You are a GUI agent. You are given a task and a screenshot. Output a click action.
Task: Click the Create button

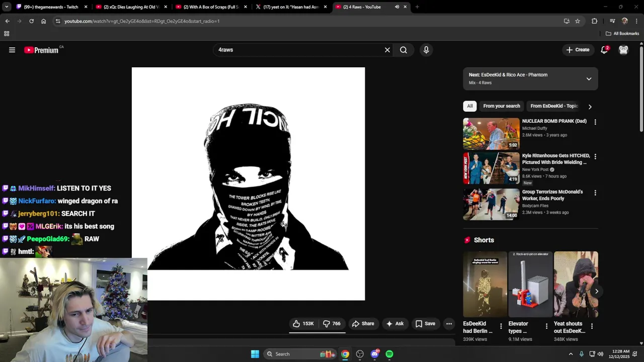point(578,50)
